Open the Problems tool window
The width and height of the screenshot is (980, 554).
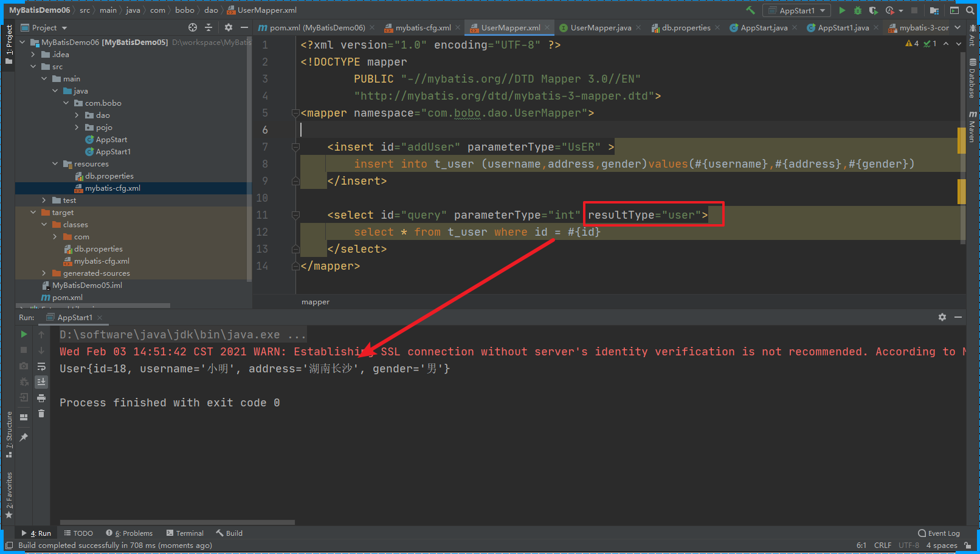tap(129, 533)
